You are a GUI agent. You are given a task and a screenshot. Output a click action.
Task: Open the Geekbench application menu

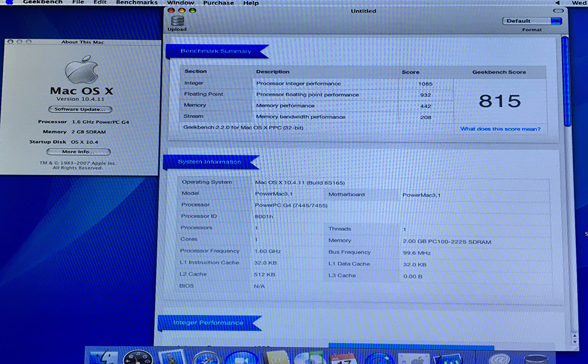click(x=42, y=3)
